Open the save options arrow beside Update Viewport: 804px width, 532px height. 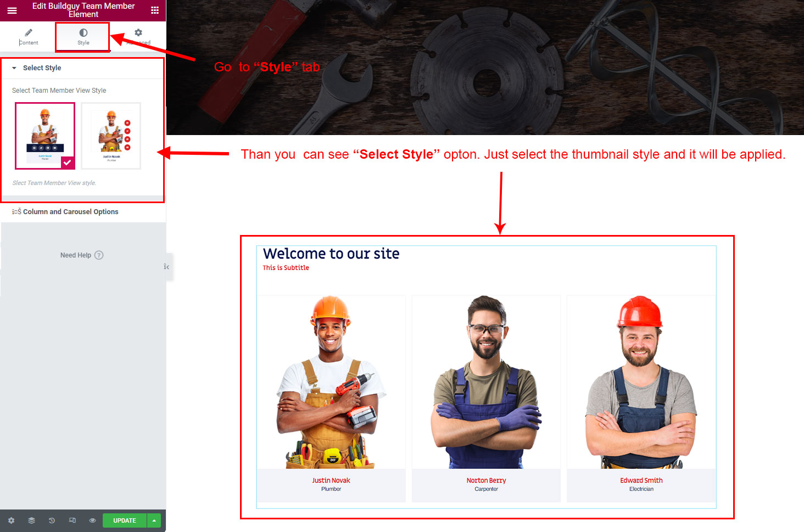[154, 520]
